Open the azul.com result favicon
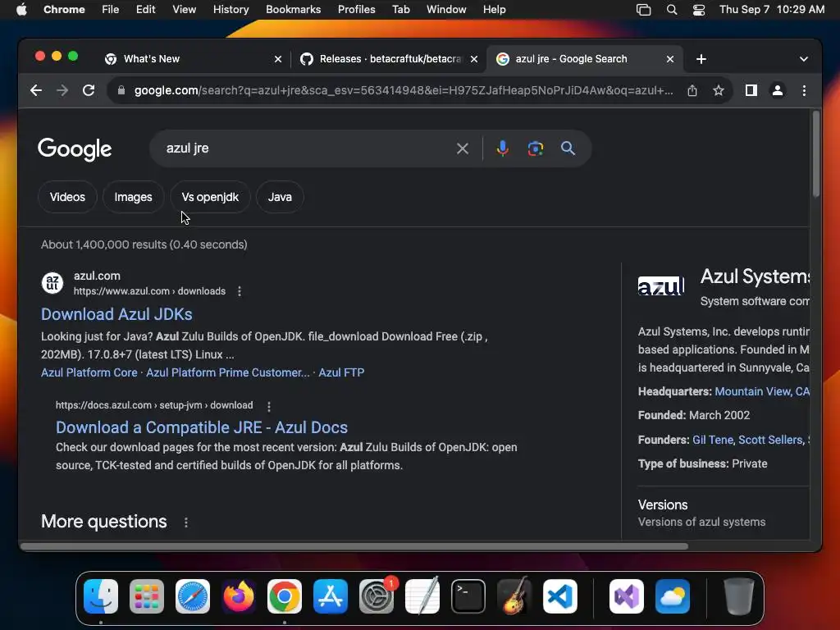The image size is (840, 630). 52,283
